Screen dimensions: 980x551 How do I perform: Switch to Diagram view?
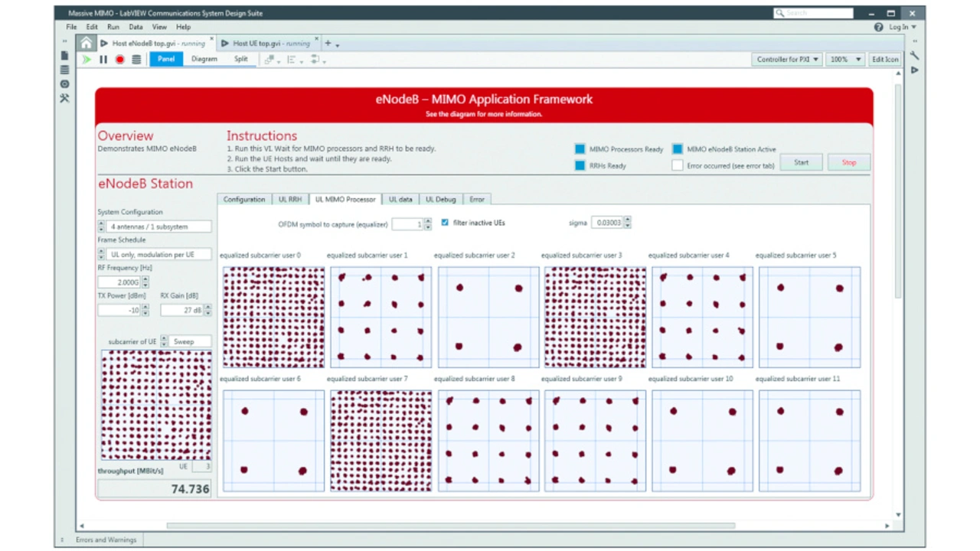(204, 59)
